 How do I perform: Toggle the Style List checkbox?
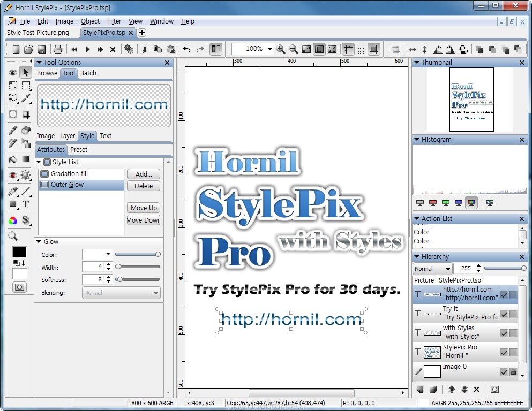(x=47, y=162)
